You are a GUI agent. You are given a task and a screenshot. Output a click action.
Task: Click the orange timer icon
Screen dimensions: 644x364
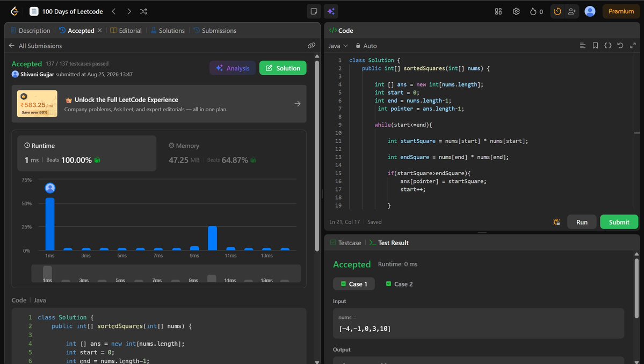pos(558,11)
